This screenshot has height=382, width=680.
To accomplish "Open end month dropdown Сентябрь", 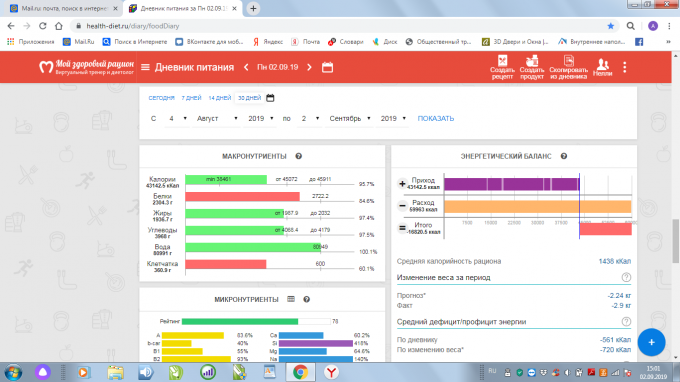I will (x=349, y=118).
